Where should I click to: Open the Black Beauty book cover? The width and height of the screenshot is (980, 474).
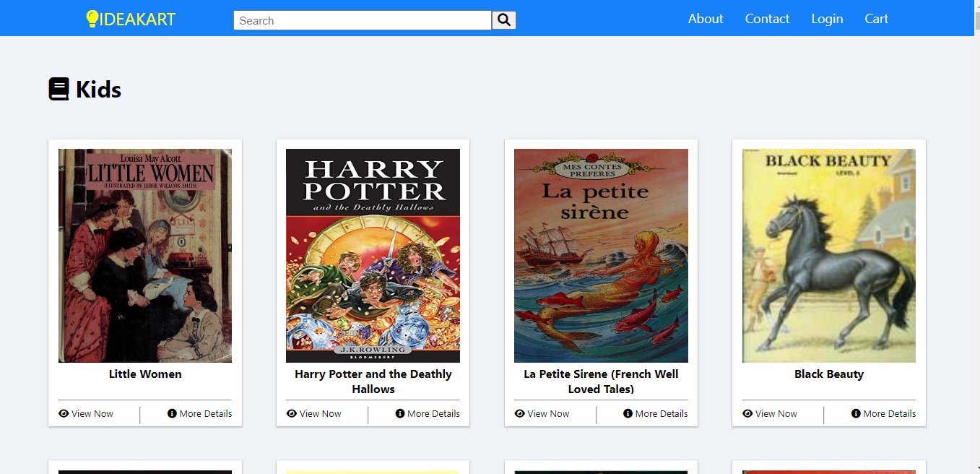coord(828,255)
